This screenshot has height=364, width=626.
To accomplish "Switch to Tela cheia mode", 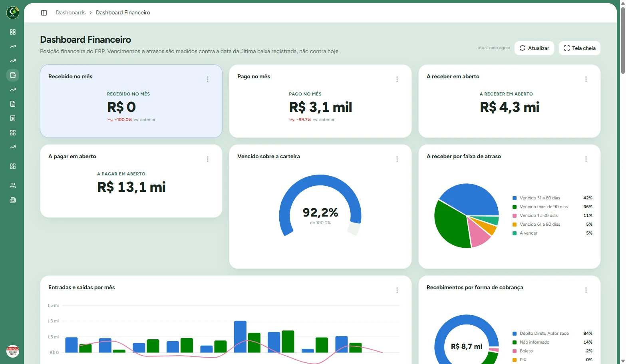I will coord(579,48).
